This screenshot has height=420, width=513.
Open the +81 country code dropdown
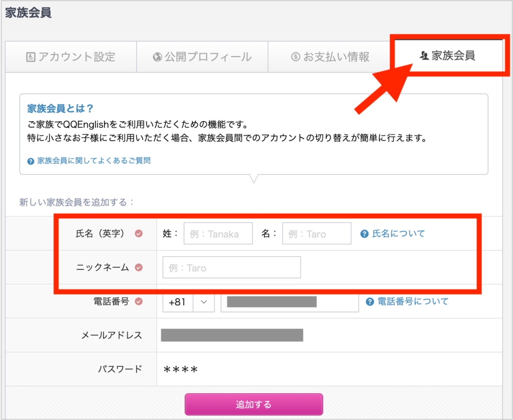click(x=203, y=302)
